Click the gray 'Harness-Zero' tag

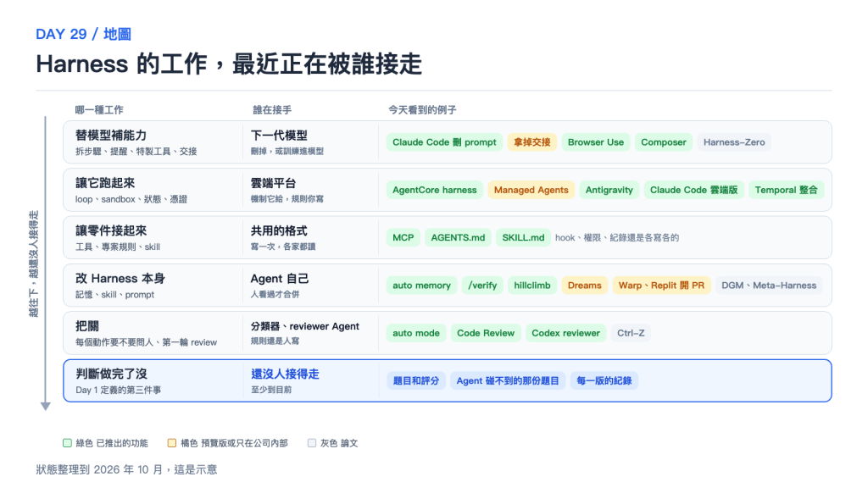click(x=734, y=142)
